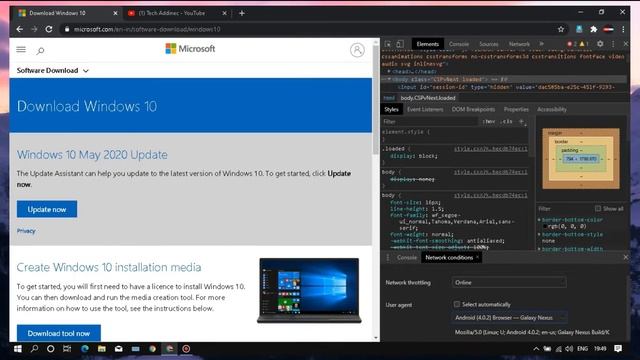The image size is (640, 360).
Task: Expand the Software Download dropdown
Action: (53, 71)
